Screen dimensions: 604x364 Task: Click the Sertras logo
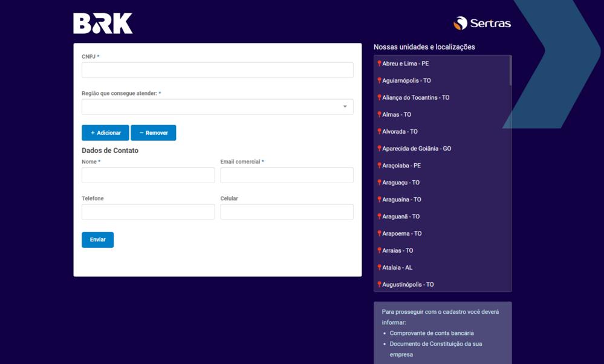pos(482,24)
